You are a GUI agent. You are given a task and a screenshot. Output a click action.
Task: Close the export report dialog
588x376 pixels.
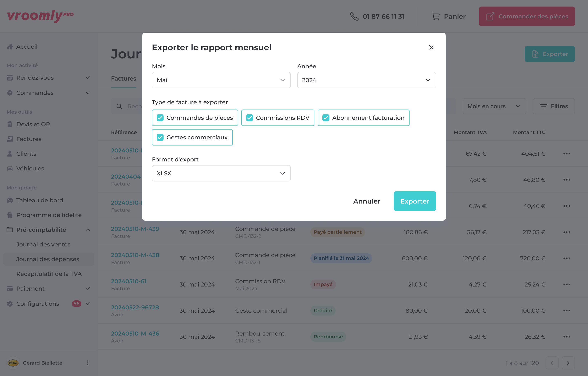point(431,47)
